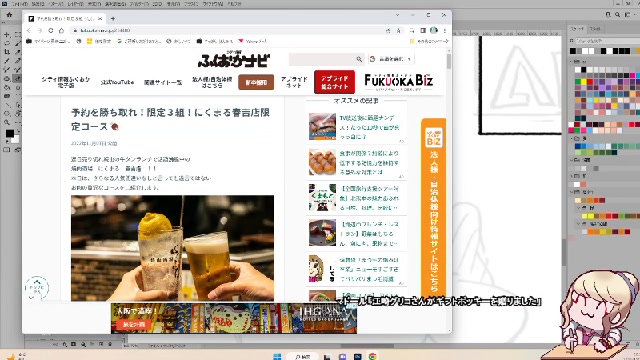Click Chrome home button

coord(61,31)
